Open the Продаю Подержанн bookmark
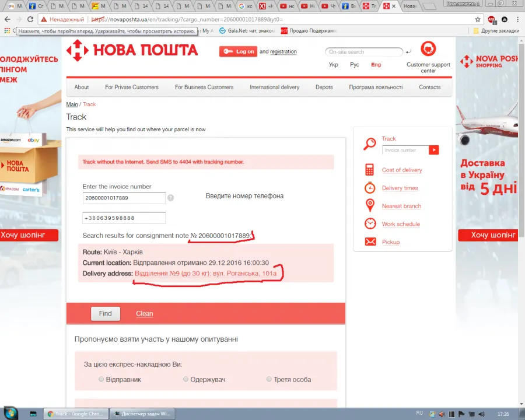525x420 pixels. click(x=309, y=31)
